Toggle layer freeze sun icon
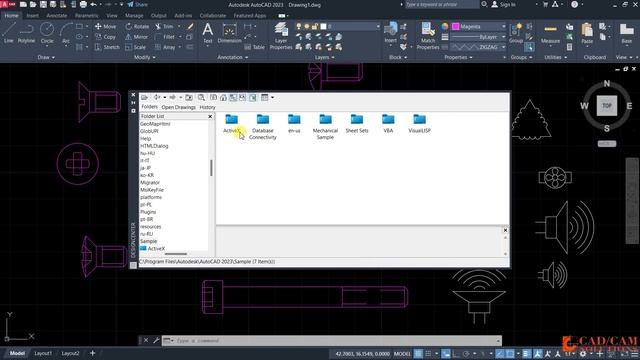Screen dimensions: 640x360 point(307,27)
